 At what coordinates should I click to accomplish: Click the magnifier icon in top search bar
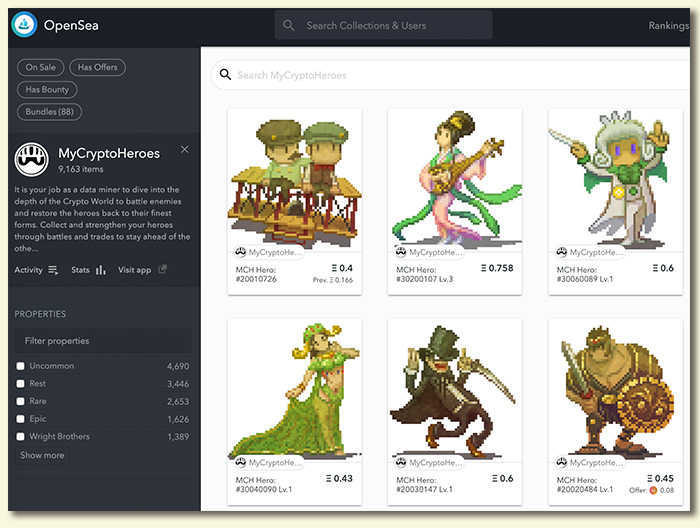tap(288, 25)
